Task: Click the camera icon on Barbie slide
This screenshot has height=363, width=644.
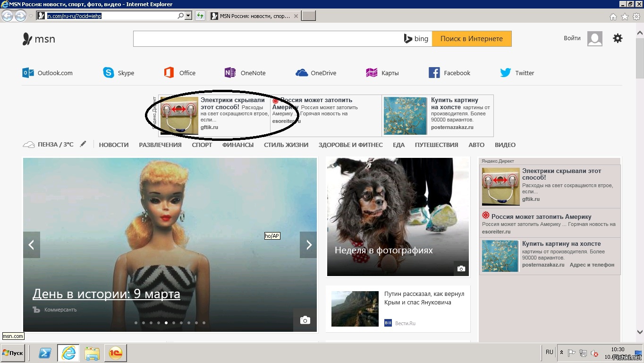Action: point(305,320)
